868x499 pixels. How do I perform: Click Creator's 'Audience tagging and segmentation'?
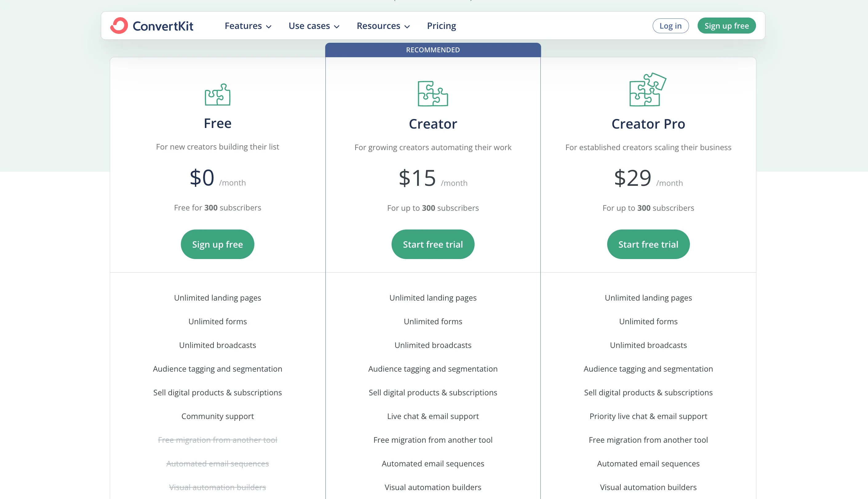click(x=433, y=369)
